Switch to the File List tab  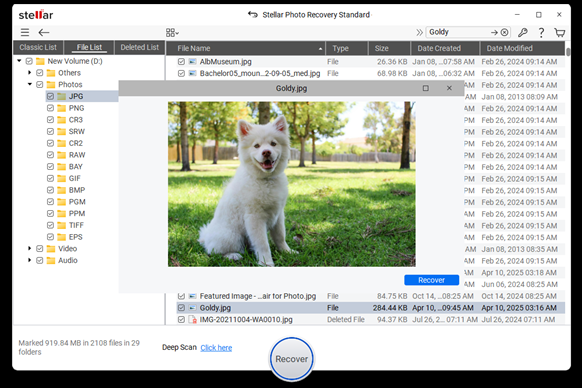pos(89,48)
